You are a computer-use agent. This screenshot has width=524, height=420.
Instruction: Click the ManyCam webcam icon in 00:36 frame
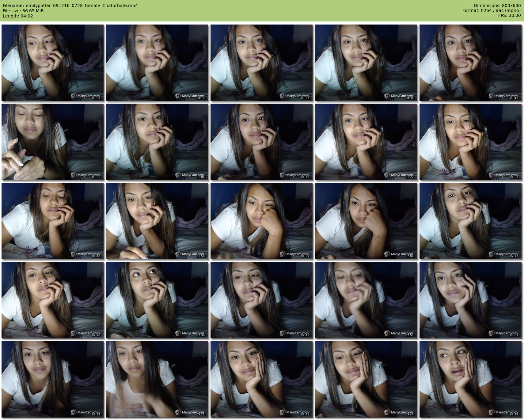386,96
